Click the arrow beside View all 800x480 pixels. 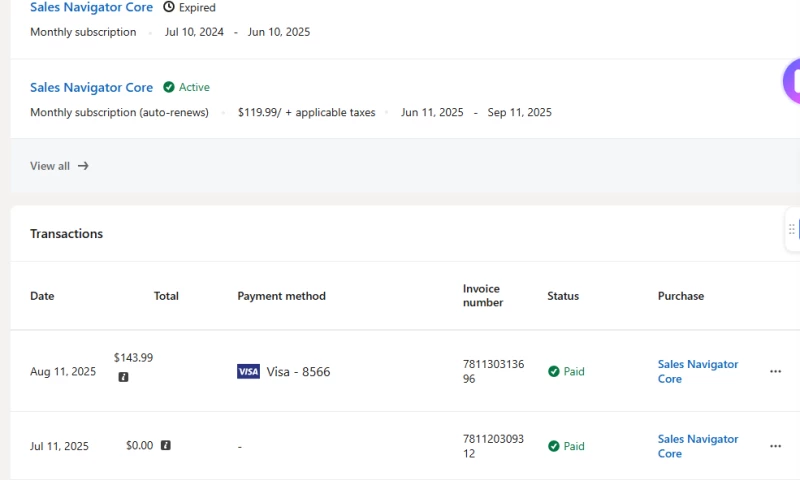click(83, 166)
